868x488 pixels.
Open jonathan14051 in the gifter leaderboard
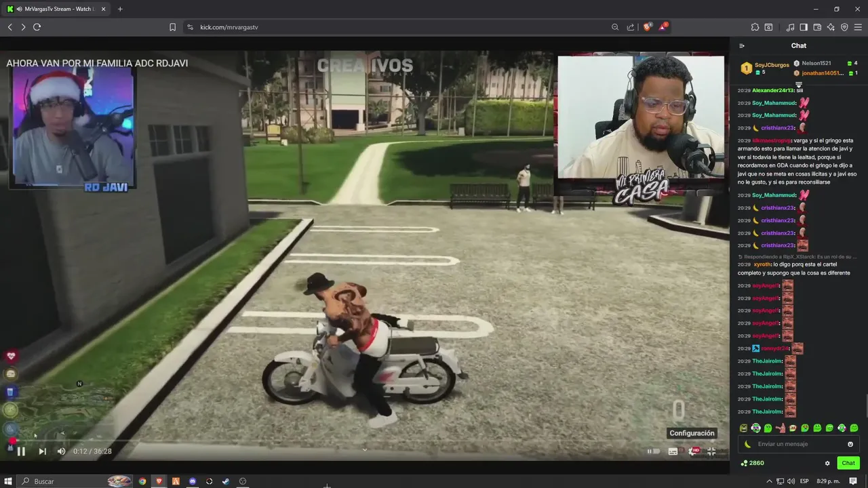click(823, 73)
